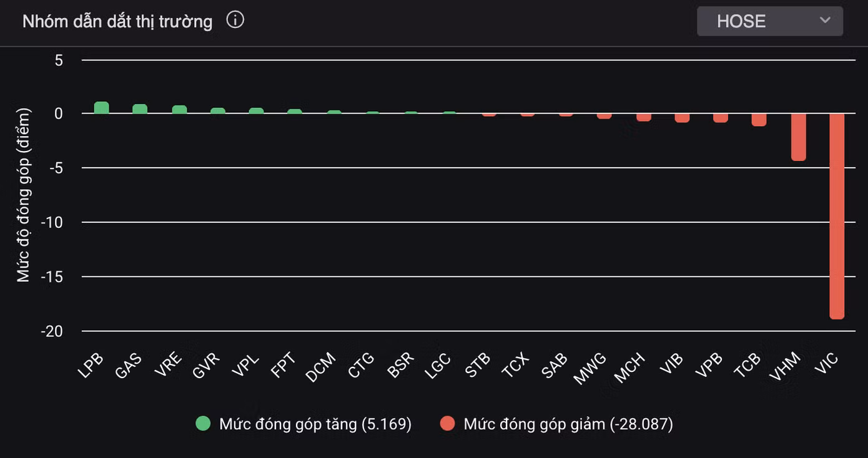Toggle the Mức đóng góp giảm legend series
868x458 pixels.
tap(568, 424)
